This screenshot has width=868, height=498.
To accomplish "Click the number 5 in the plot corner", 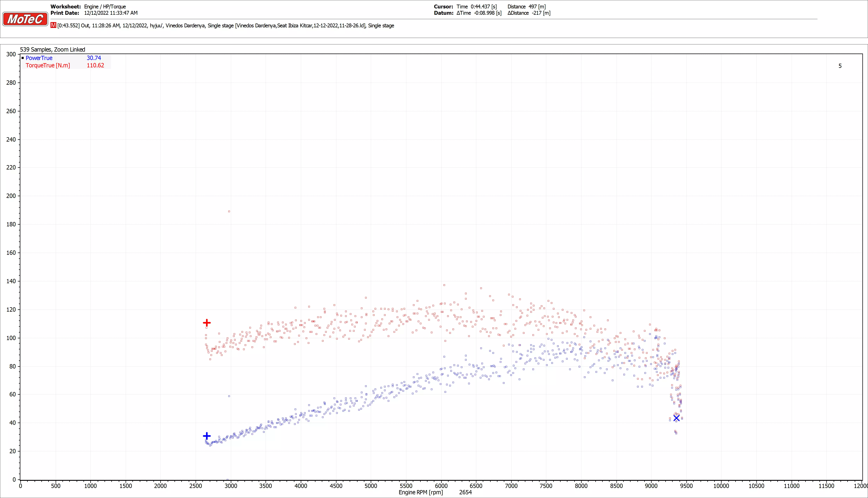I will tap(840, 66).
